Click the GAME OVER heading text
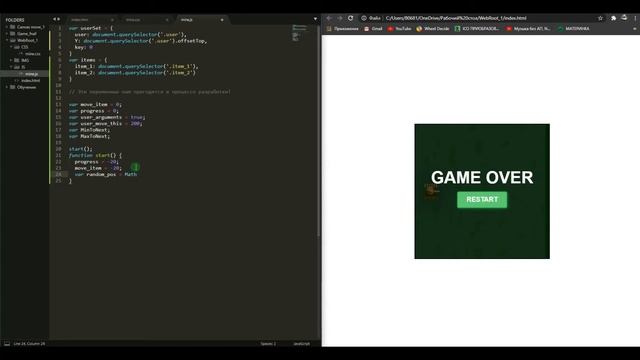640x360 pixels. click(482, 178)
